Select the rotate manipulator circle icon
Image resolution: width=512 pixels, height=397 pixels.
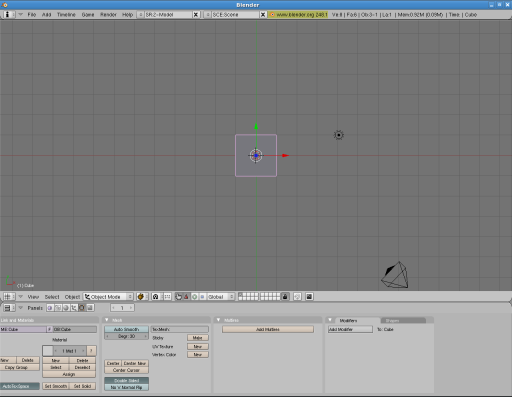pyautogui.click(x=194, y=297)
